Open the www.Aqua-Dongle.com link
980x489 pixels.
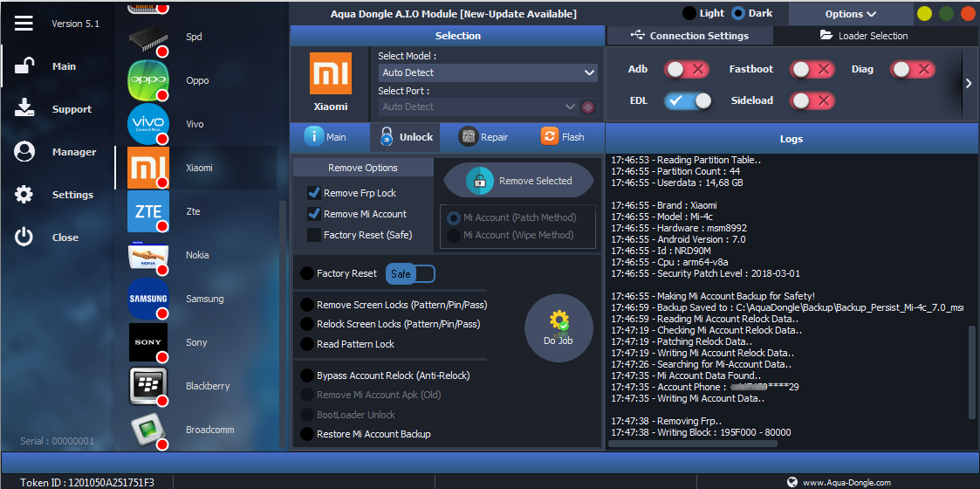point(846,482)
